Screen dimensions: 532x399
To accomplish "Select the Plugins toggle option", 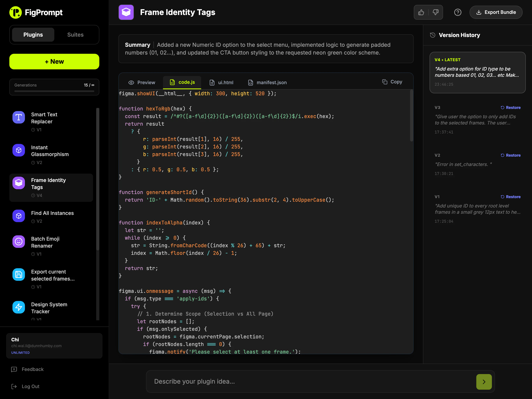I will [x=33, y=35].
